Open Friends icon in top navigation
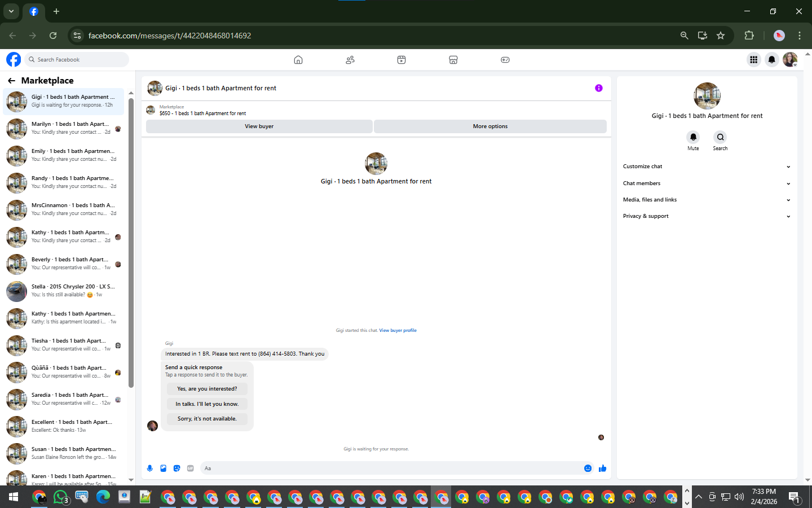This screenshot has height=508, width=812. [x=350, y=60]
